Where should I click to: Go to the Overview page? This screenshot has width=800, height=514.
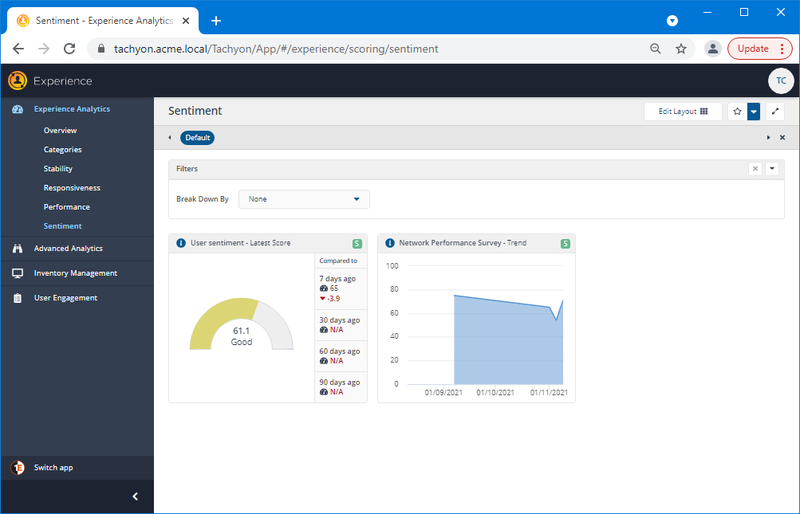pyautogui.click(x=60, y=130)
